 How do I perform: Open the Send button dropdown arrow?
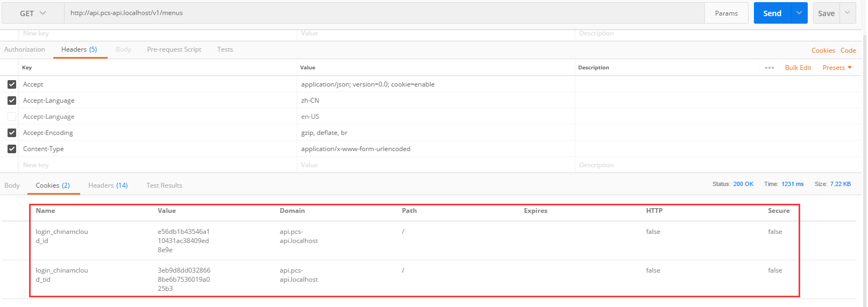point(799,13)
